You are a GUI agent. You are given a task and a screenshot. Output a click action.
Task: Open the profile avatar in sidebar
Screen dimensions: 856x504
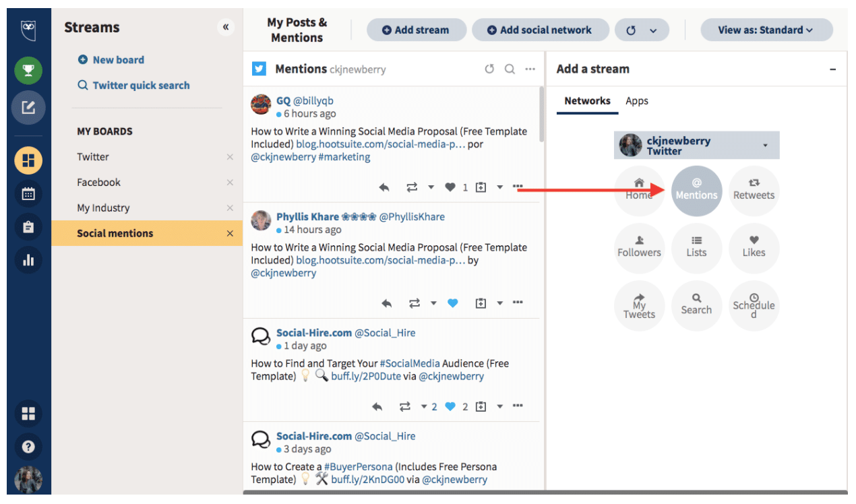[28, 480]
